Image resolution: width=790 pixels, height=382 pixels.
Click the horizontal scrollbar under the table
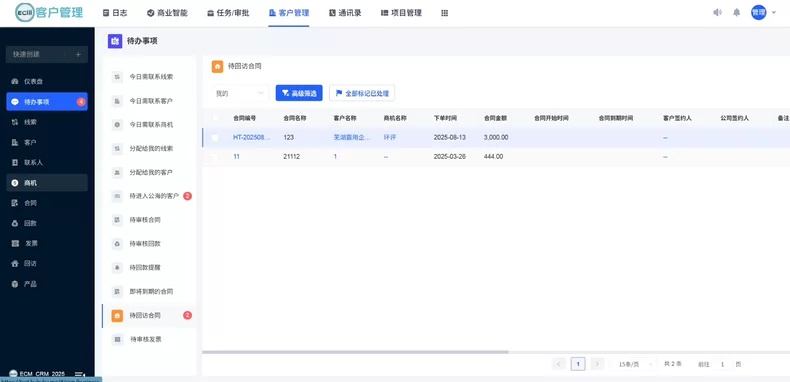pyautogui.click(x=356, y=352)
